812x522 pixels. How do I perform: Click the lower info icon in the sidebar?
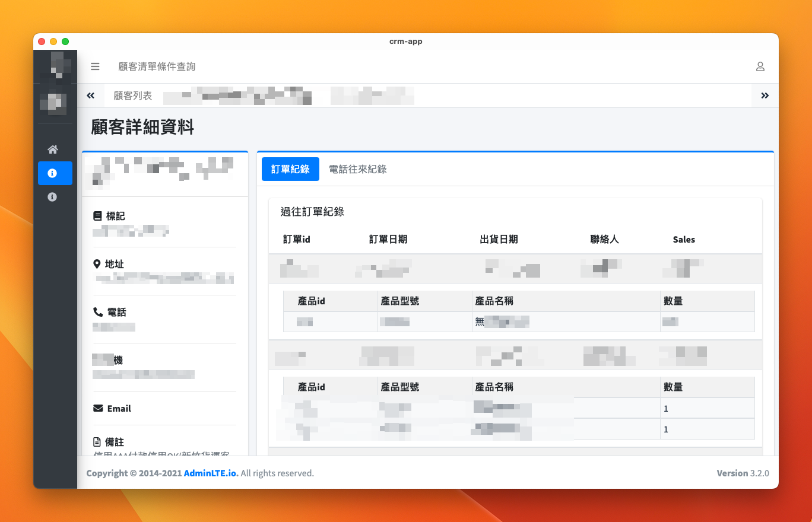point(53,197)
